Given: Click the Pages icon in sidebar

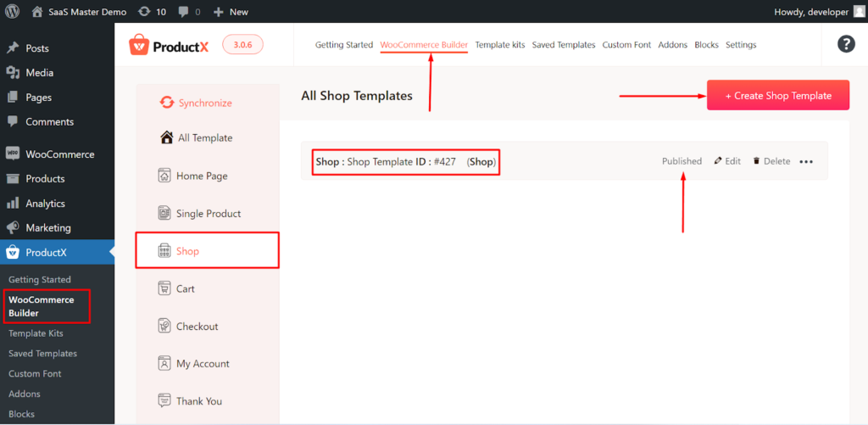Looking at the screenshot, I should (13, 97).
